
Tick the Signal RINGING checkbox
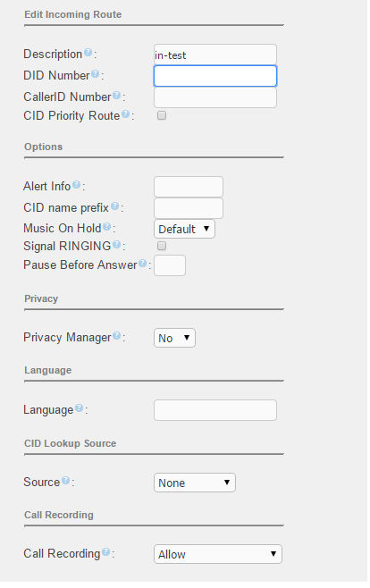[162, 246]
